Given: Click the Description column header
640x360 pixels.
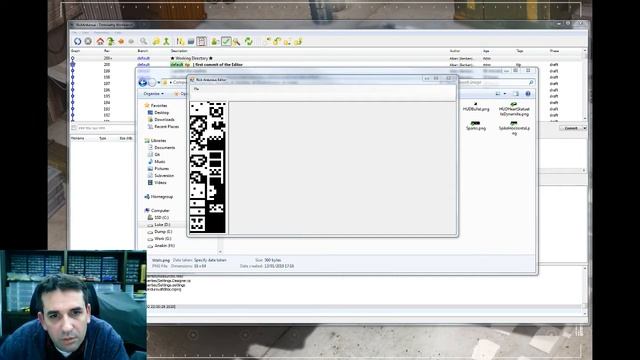Looking at the screenshot, I should 179,51.
